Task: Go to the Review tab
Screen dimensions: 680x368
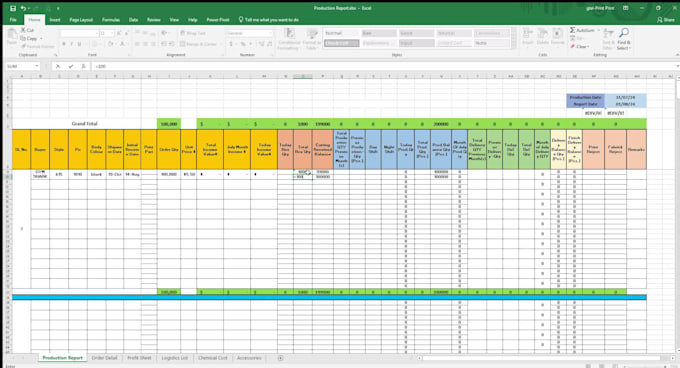Action: [x=154, y=20]
